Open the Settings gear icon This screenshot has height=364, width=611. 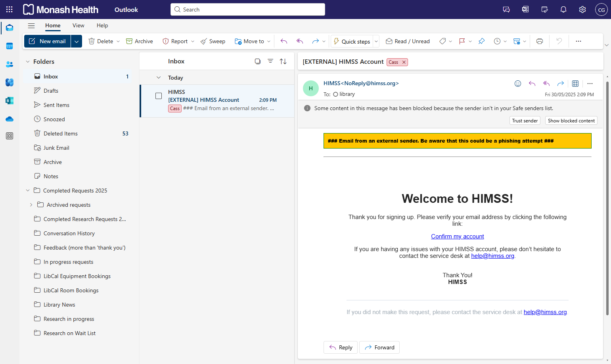coord(582,10)
